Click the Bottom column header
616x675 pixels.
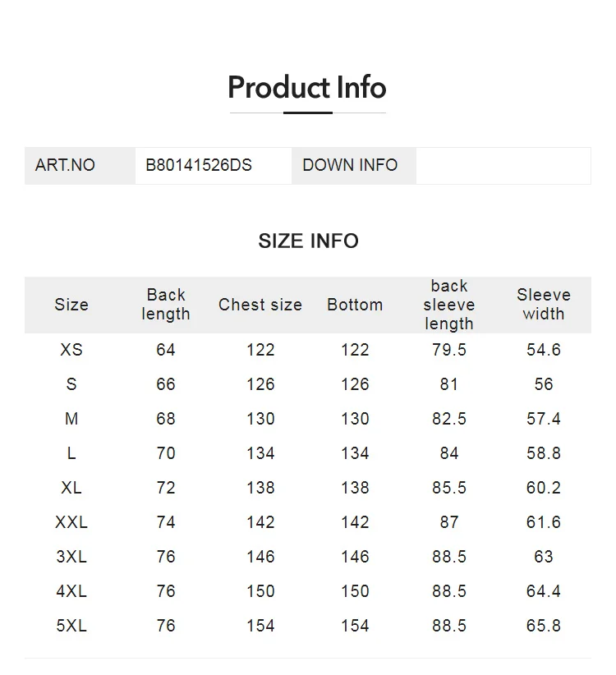click(x=355, y=305)
